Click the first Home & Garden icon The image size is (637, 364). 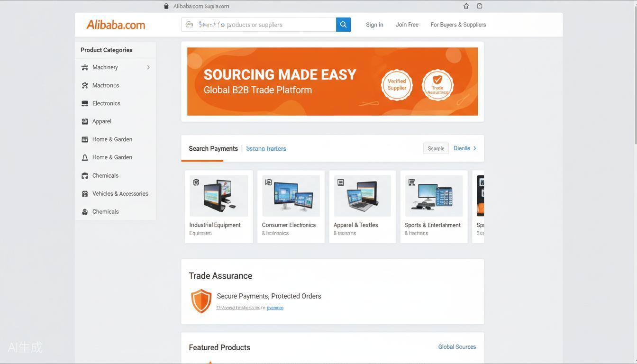pyautogui.click(x=85, y=139)
